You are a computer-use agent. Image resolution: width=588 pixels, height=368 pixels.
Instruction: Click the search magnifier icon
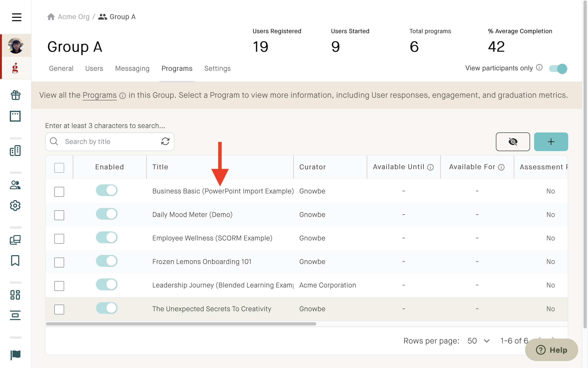pos(54,141)
